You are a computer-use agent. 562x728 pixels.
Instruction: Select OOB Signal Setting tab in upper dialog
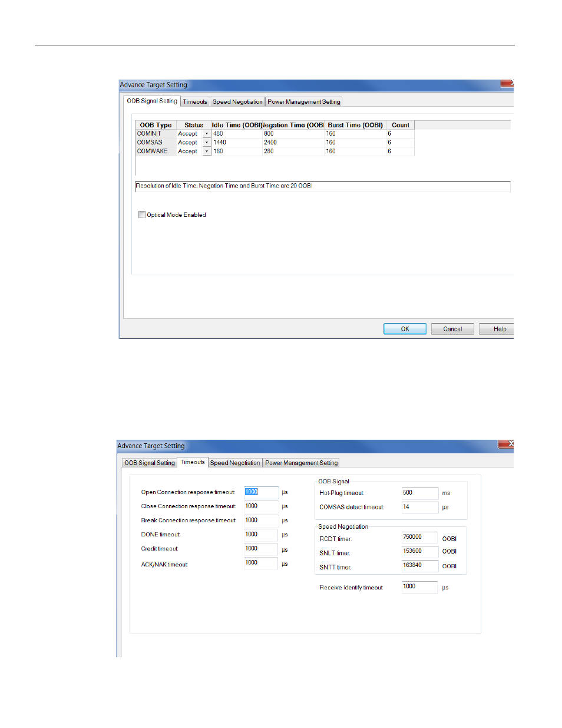[152, 101]
